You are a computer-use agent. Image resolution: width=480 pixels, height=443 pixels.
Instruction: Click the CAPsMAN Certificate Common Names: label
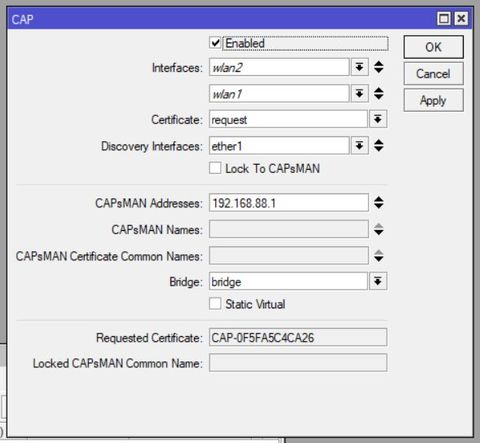pyautogui.click(x=109, y=256)
